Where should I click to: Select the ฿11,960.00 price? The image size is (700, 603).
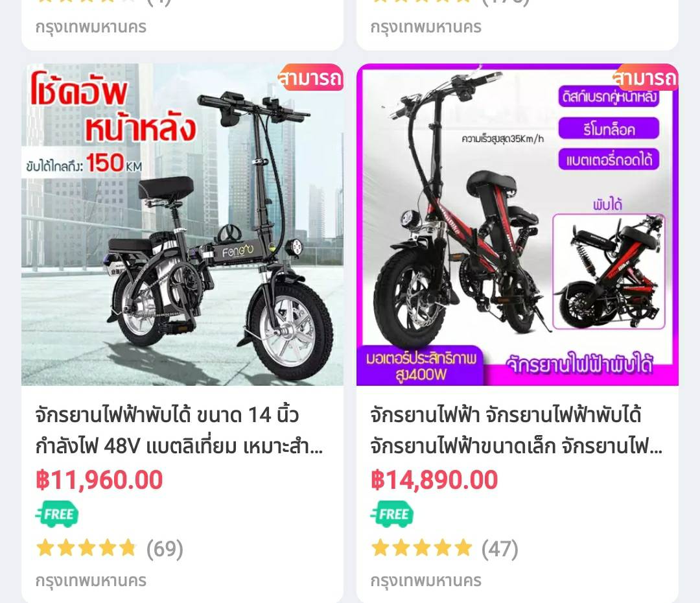pos(100,480)
